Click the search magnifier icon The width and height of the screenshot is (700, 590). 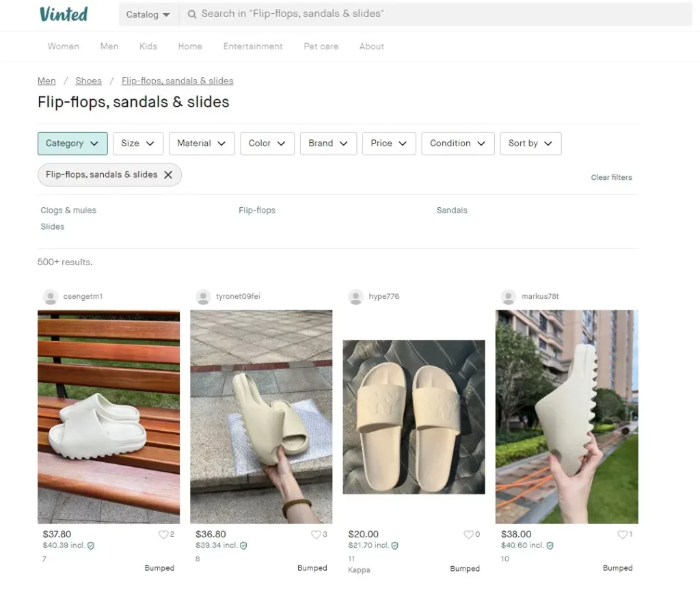pyautogui.click(x=192, y=14)
